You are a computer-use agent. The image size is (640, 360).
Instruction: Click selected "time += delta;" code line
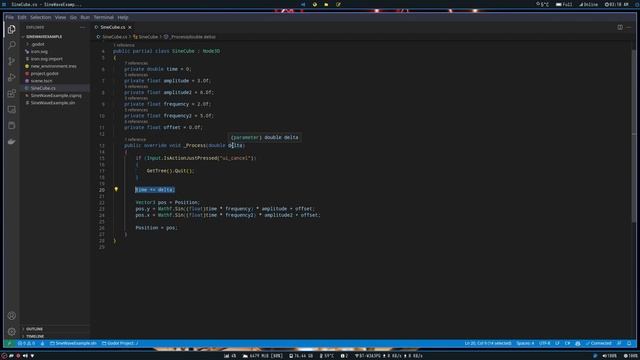[x=155, y=190]
